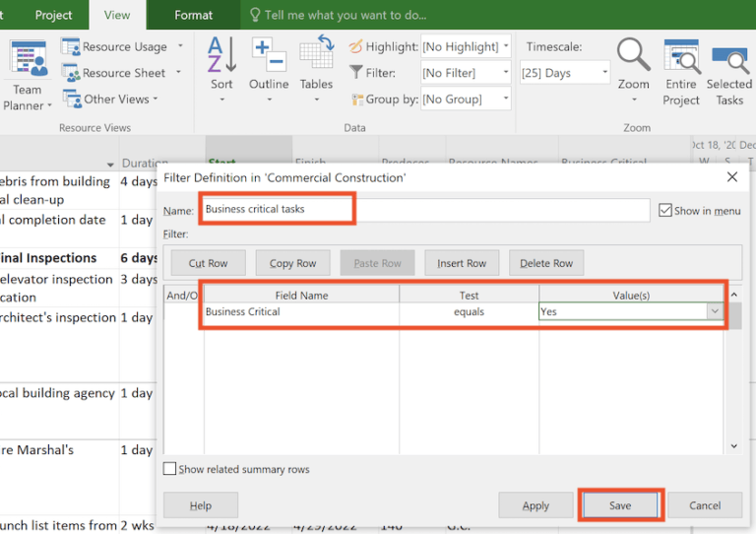Open the Outline plus-minus icon
The width and height of the screenshot is (756, 534).
269,54
